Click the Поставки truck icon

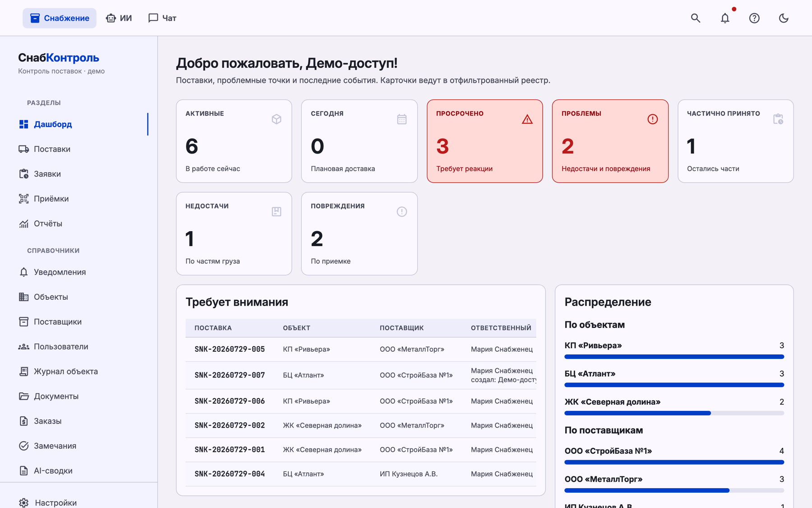(x=23, y=149)
